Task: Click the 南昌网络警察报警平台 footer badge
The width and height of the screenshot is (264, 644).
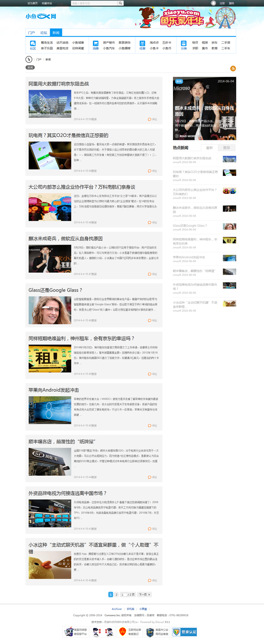Action: point(74,632)
